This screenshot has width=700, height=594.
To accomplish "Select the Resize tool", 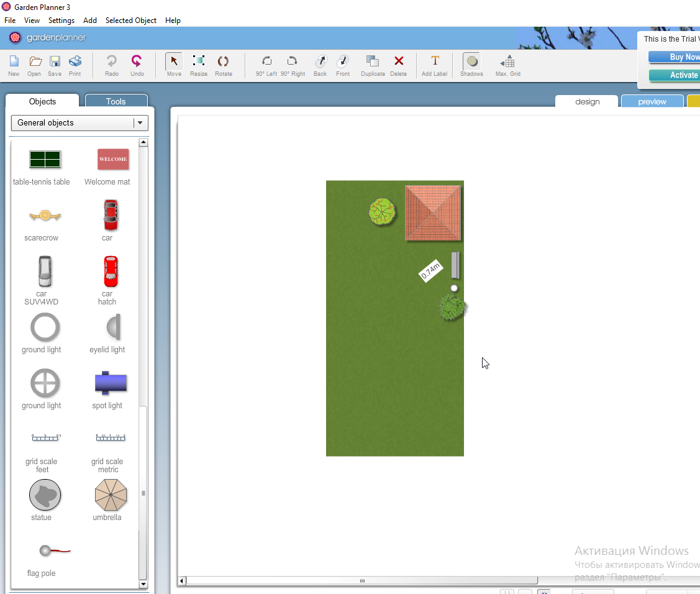I will click(x=199, y=66).
